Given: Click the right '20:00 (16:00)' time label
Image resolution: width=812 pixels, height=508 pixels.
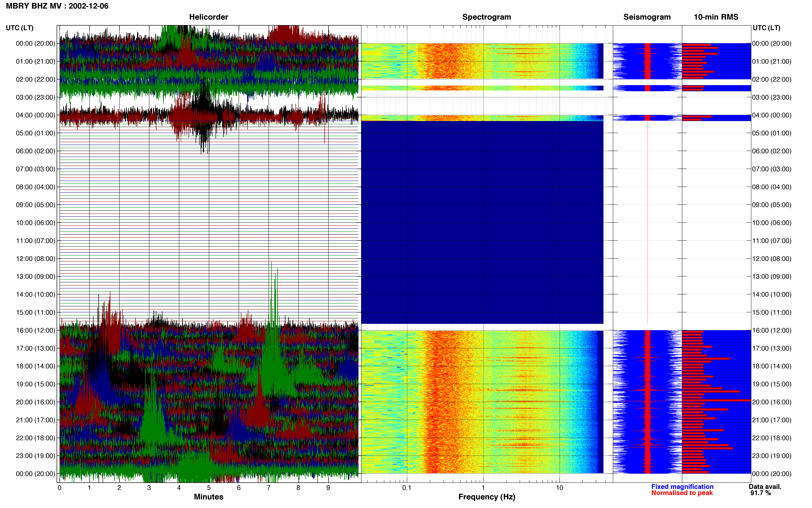Looking at the screenshot, I should click(x=772, y=402).
